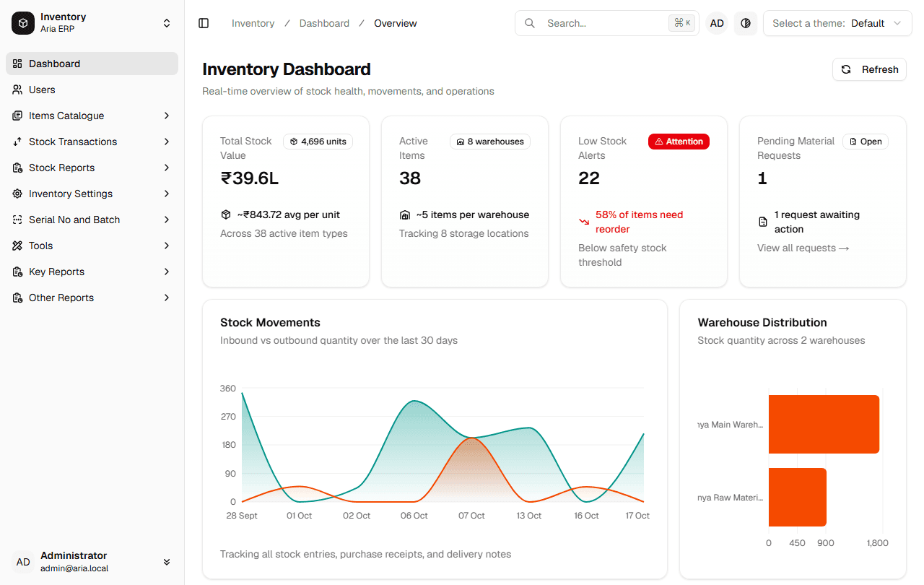Click the warning triangle in Attention badge
924x585 pixels.
tap(658, 142)
